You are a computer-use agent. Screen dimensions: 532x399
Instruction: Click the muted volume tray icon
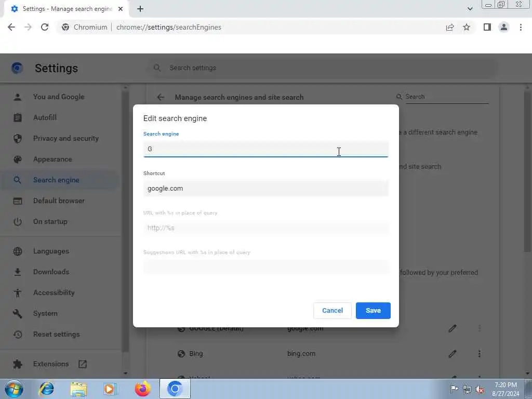coord(480,389)
